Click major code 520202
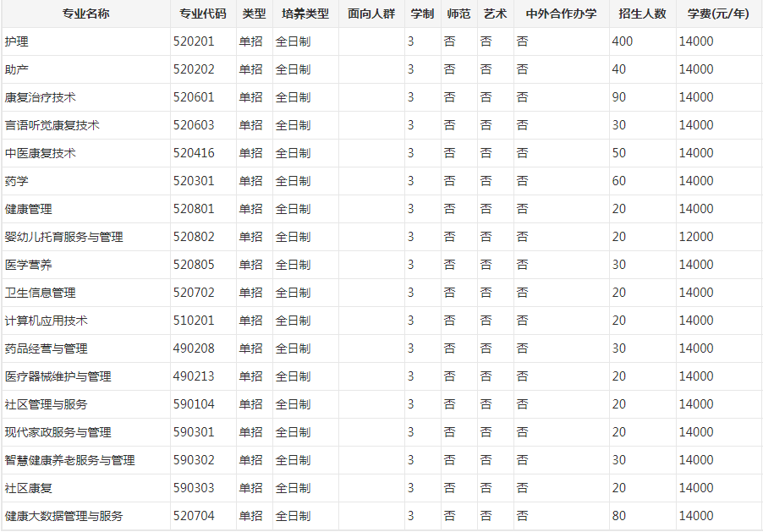The height and width of the screenshot is (532, 763). [x=194, y=69]
